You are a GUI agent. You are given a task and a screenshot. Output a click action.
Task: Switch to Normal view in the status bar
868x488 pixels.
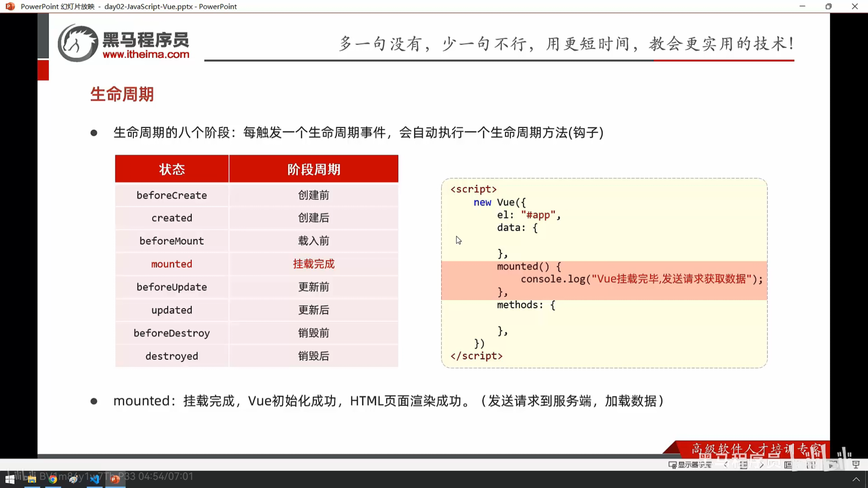coord(788,465)
